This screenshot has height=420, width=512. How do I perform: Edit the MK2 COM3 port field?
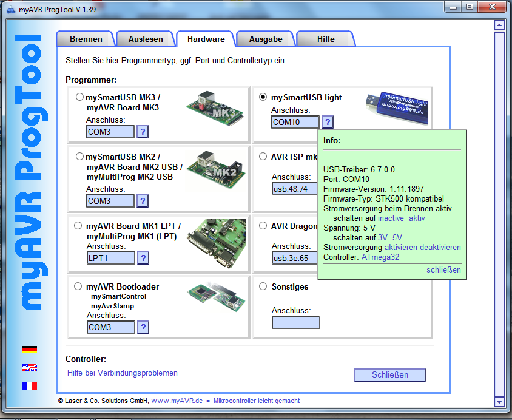(x=110, y=201)
